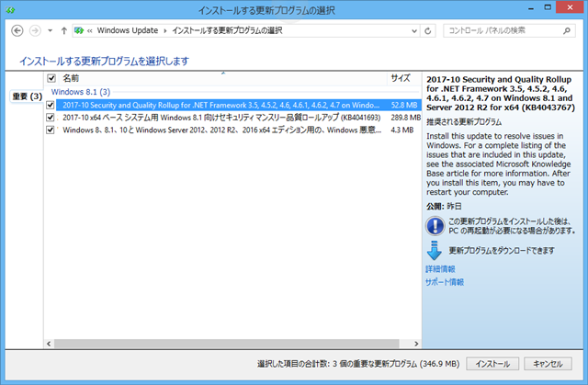
Task: Click the search magnifier icon
Action: pyautogui.click(x=567, y=30)
